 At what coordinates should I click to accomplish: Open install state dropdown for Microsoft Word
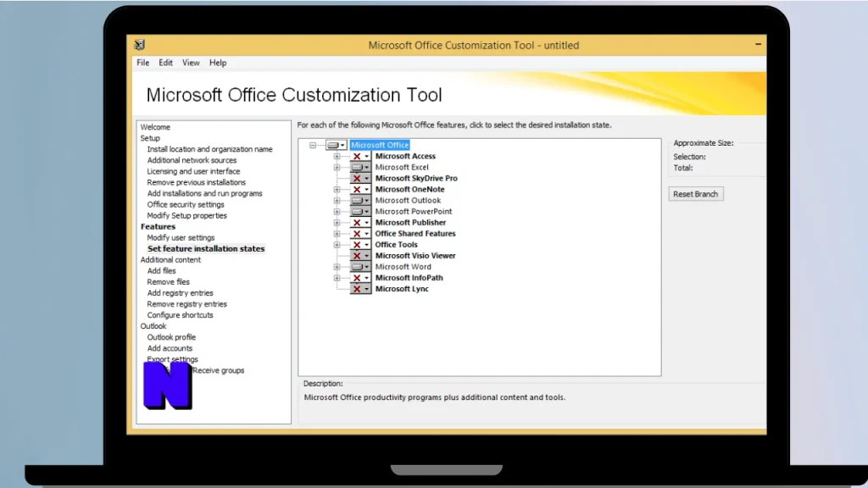coord(360,267)
